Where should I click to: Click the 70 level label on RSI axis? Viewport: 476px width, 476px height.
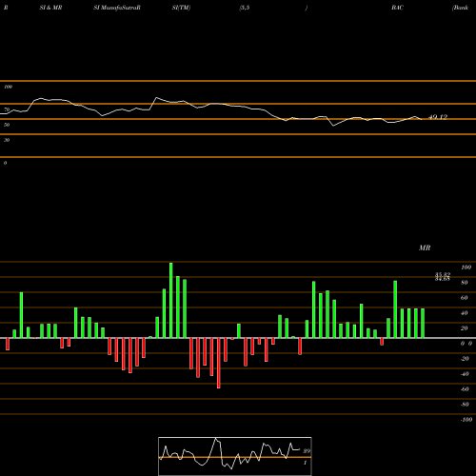pos(7,109)
